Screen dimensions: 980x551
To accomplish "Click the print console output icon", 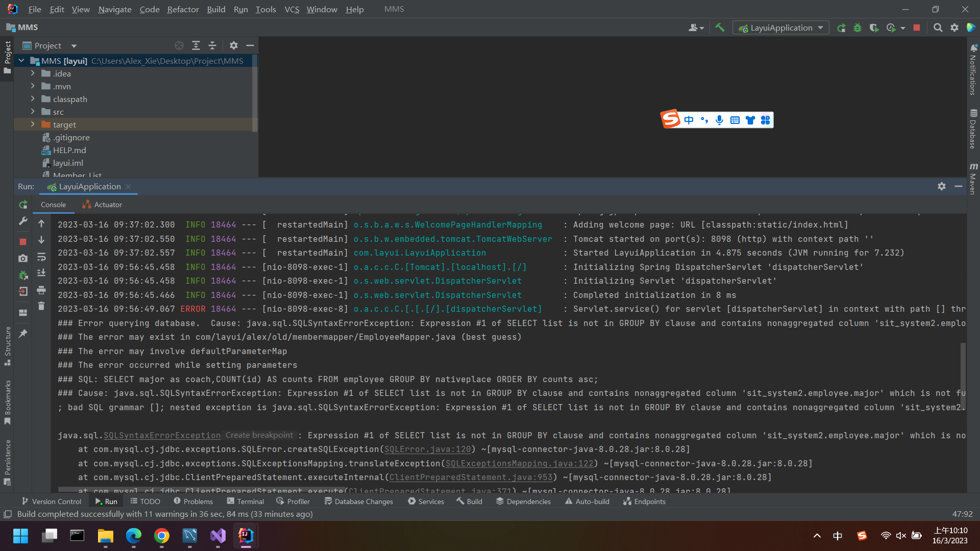I will coord(41,290).
